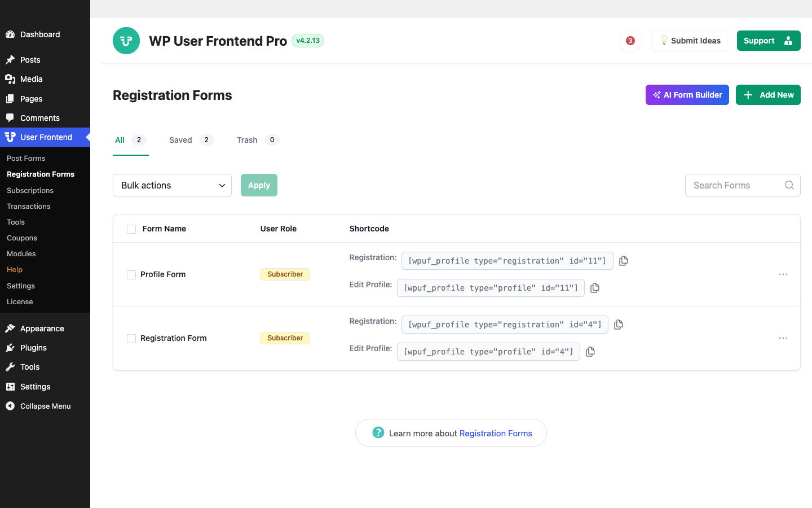Open the notifications badge showing 3
Screen dimensions: 812x508
(630, 41)
